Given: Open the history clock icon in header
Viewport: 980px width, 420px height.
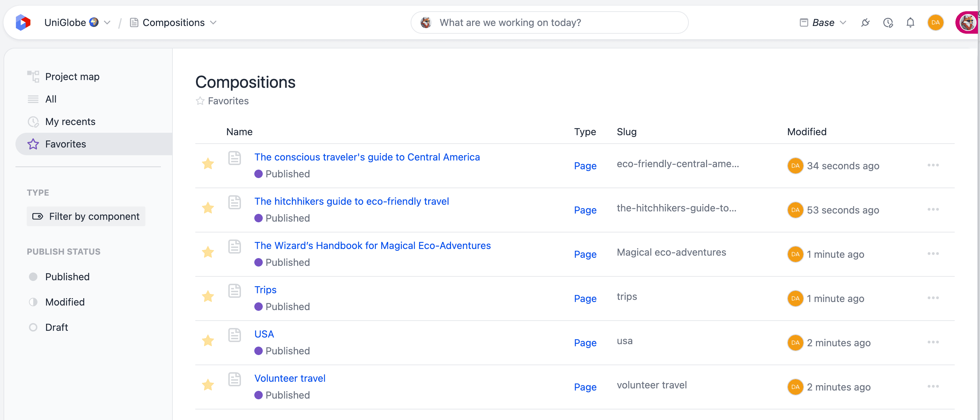Looking at the screenshot, I should coord(888,22).
